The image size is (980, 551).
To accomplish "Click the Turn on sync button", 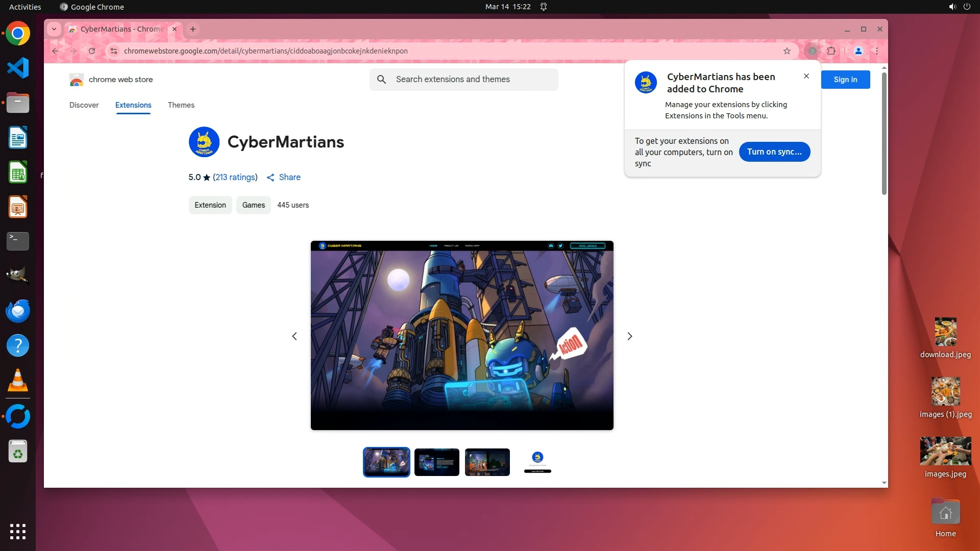I will (774, 152).
